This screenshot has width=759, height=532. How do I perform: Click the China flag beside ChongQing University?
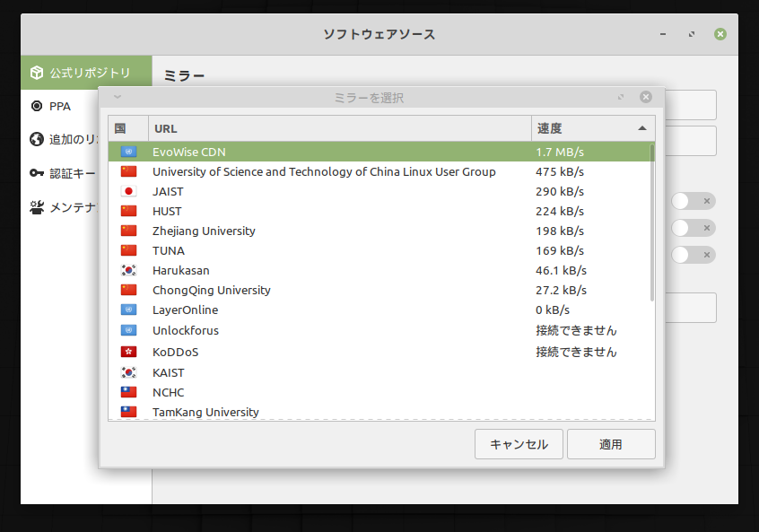click(x=129, y=290)
